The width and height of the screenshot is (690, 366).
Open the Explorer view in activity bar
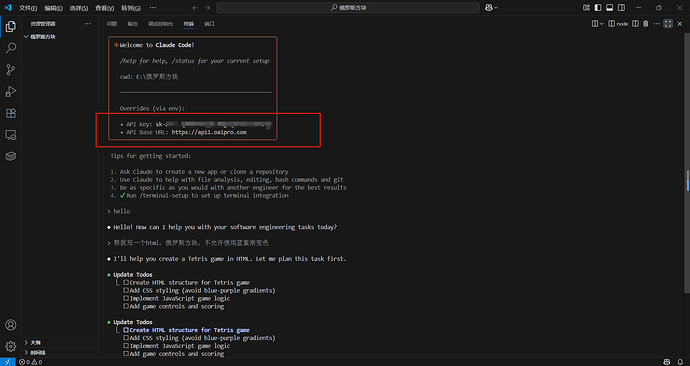coord(11,26)
